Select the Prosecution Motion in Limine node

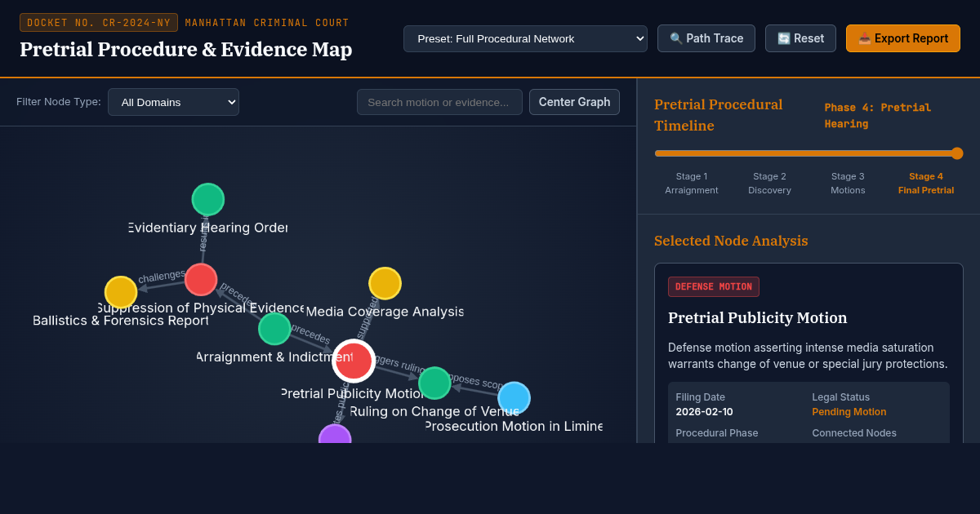click(514, 398)
